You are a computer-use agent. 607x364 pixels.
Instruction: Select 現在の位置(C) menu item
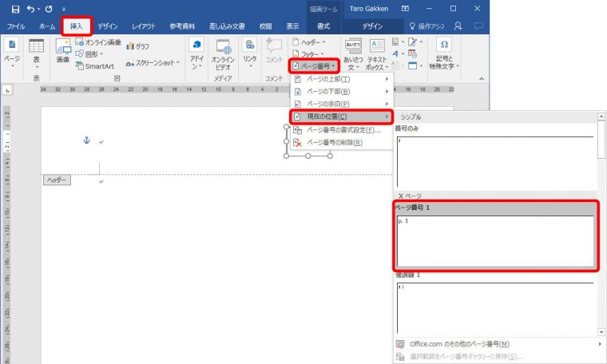click(342, 117)
